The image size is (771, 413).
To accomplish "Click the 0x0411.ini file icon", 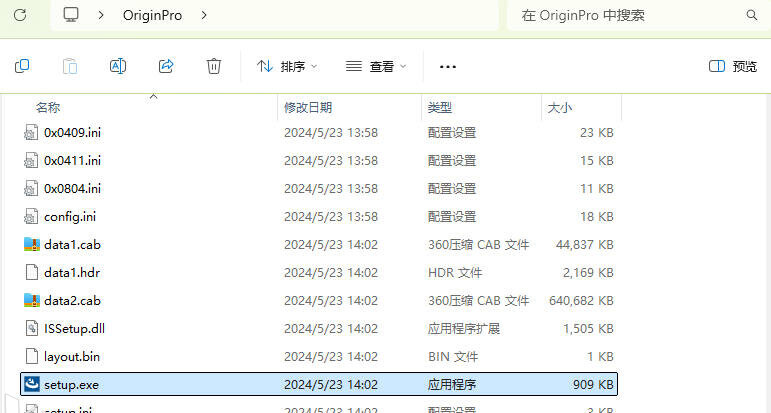I will click(31, 161).
